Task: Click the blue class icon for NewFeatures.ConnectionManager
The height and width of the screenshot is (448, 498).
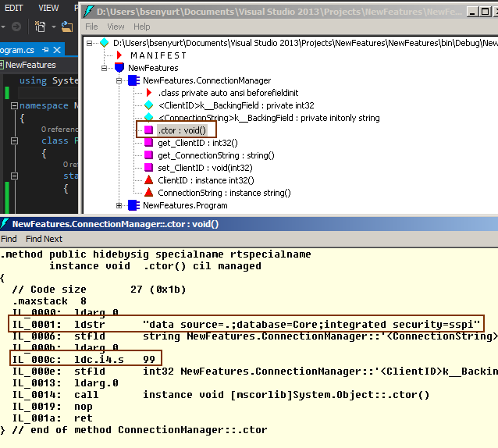Action: pos(133,80)
